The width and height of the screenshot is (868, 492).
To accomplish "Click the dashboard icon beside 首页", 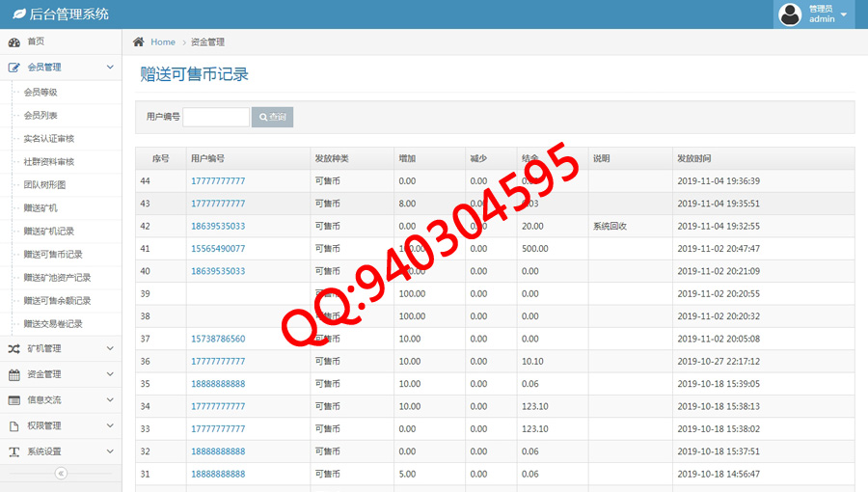I will pos(14,42).
